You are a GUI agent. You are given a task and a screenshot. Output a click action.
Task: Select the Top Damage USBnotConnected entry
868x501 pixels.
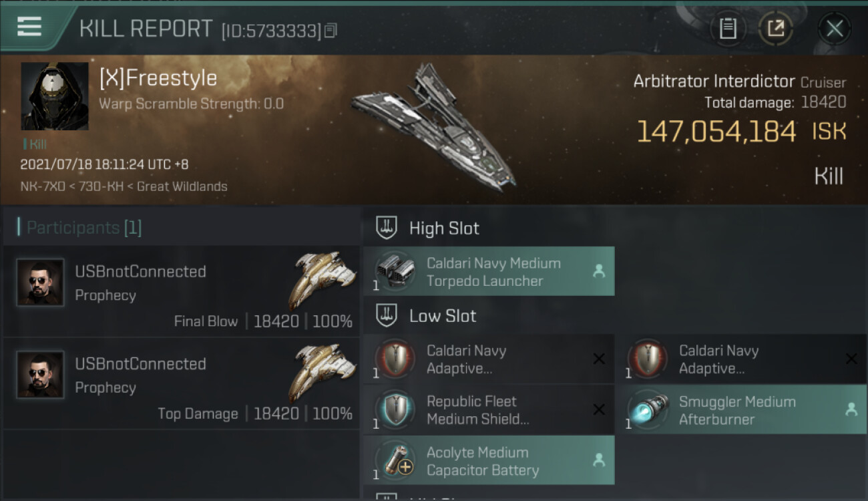(180, 383)
